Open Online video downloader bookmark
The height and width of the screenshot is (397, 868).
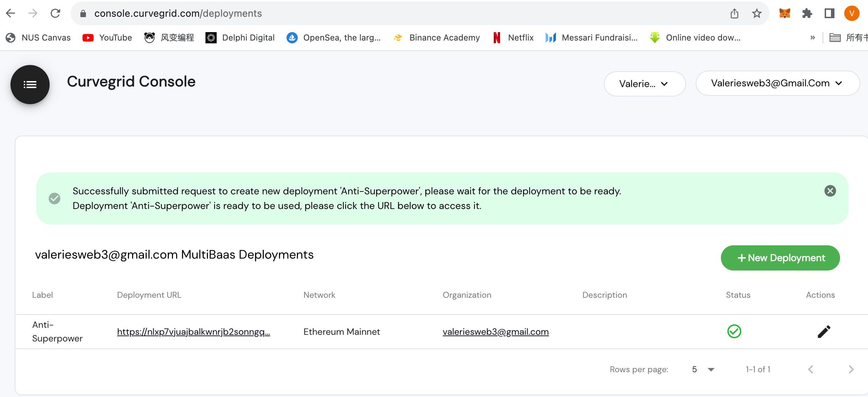pos(695,37)
